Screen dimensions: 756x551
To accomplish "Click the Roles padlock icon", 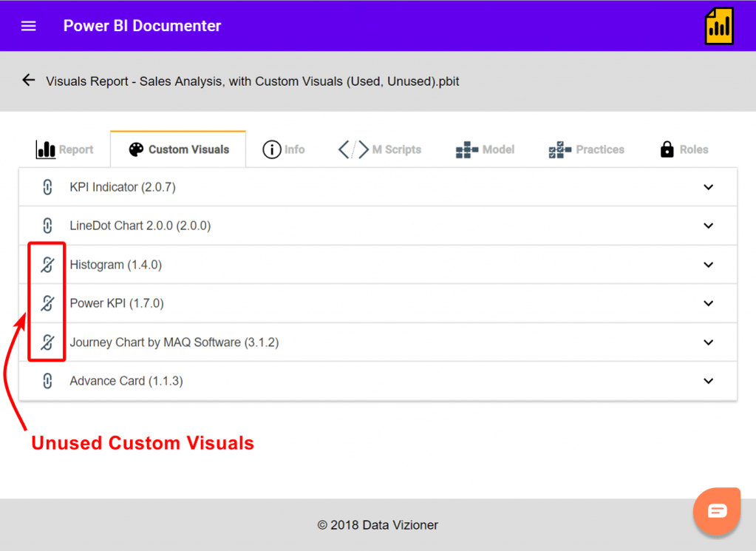I will (667, 149).
